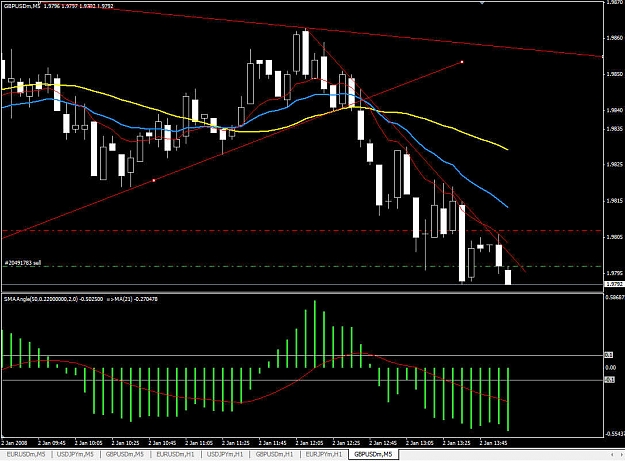Click the '#20491783 sell' order label
This screenshot has width=625, height=461.
point(23,263)
